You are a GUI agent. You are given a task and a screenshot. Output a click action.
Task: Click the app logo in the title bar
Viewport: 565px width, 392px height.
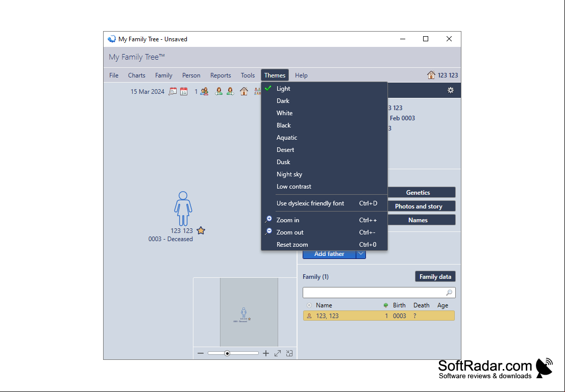pos(112,39)
